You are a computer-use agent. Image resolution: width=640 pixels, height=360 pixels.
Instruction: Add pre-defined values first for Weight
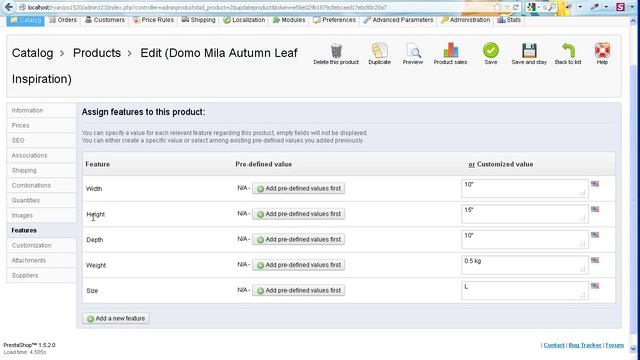(x=298, y=265)
